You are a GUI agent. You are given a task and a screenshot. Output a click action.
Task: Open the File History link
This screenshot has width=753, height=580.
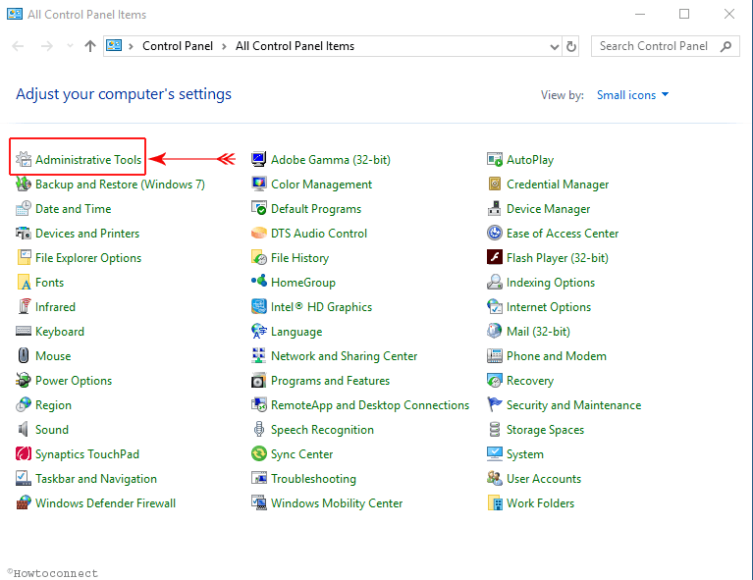[300, 258]
